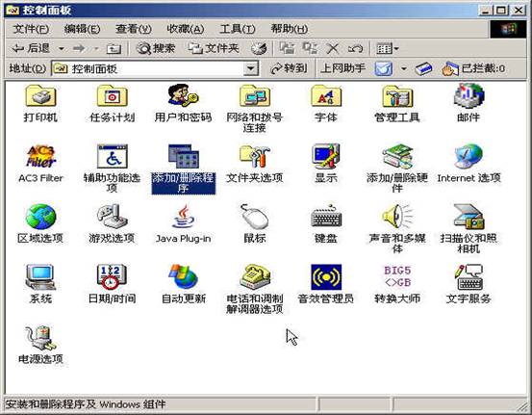
Task: Open 文件夹选项 folder options icon
Action: [255, 157]
